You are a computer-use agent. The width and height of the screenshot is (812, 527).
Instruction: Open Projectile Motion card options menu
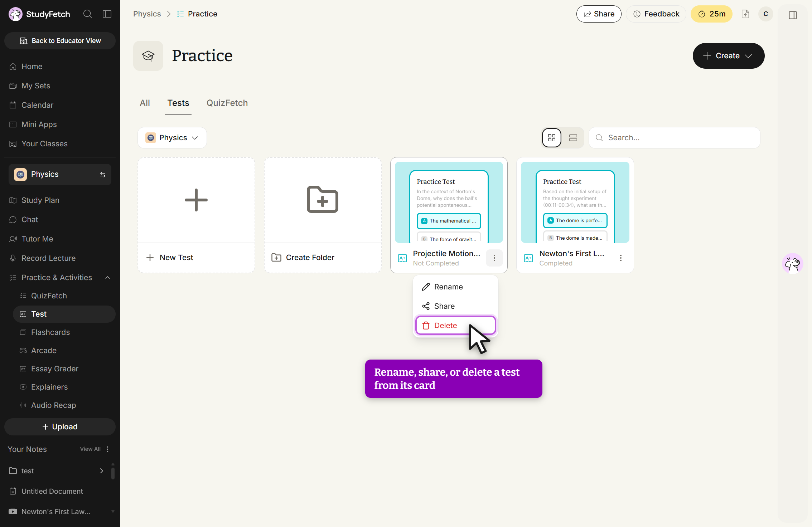(494, 258)
